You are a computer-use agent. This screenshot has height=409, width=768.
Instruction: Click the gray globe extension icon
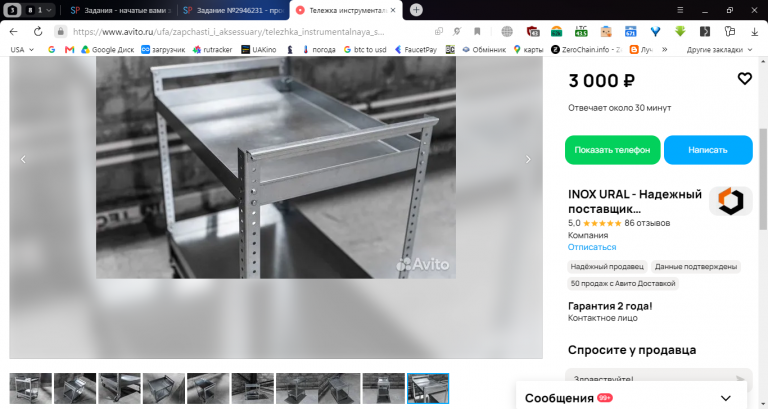[x=507, y=32]
